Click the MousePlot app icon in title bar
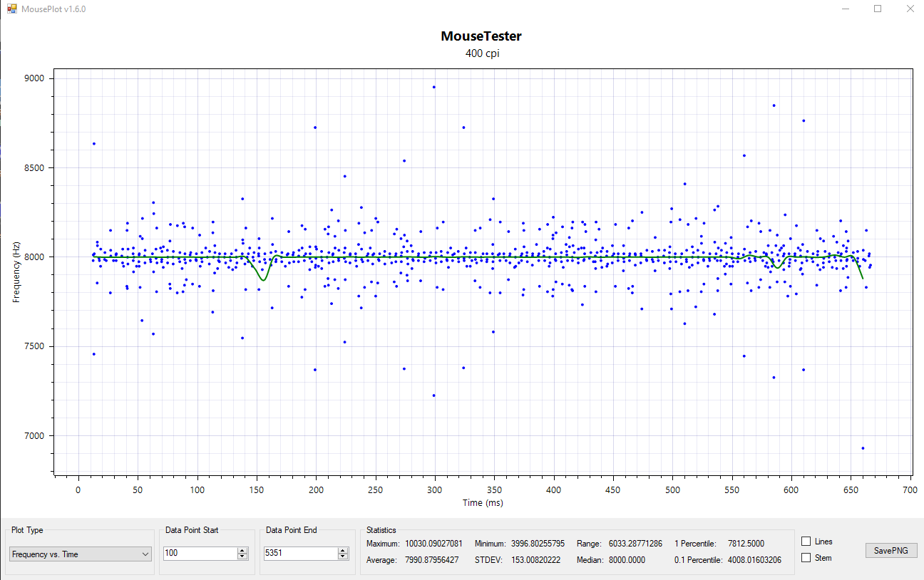The height and width of the screenshot is (580, 924). 11,9
